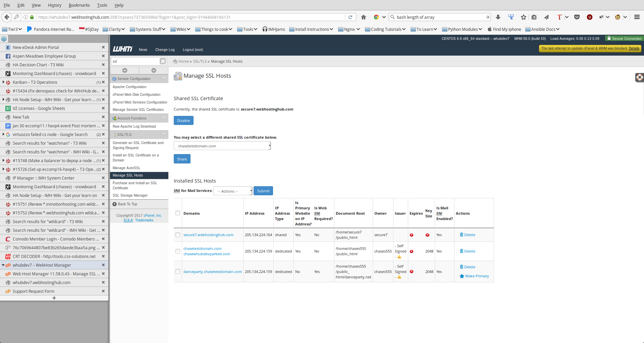Open the downloads arrow icon
The image size is (644, 343).
pos(498,17)
